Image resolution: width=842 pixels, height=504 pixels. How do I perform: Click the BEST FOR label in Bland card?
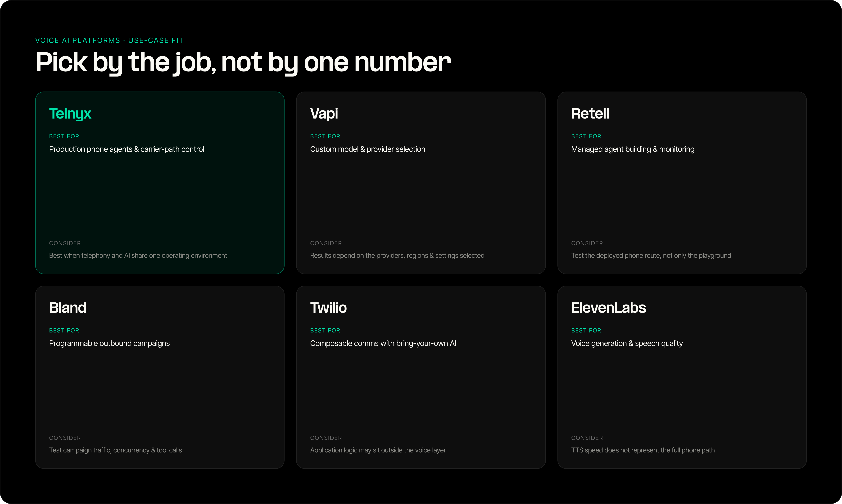[x=64, y=330]
